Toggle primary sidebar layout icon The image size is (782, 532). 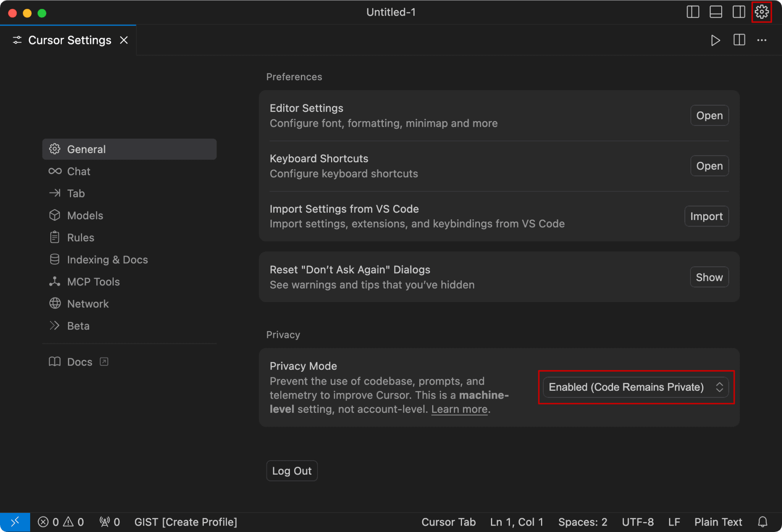693,12
